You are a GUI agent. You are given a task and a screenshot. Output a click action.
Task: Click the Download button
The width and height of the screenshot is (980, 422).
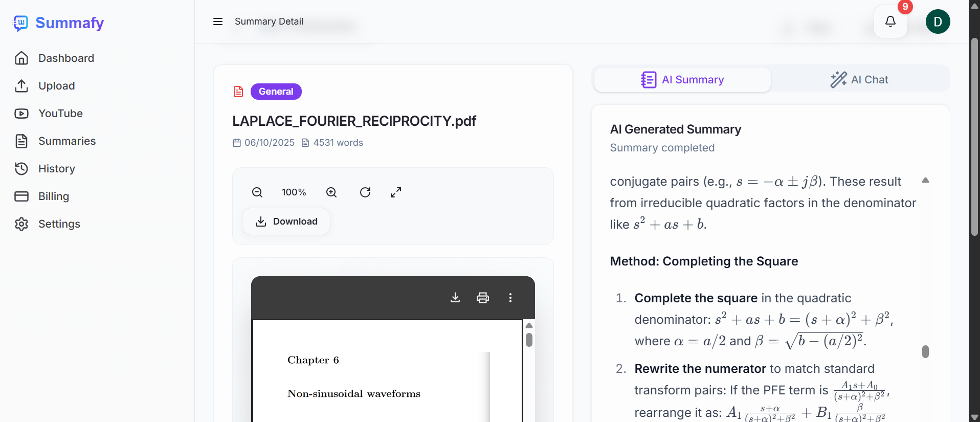point(286,221)
